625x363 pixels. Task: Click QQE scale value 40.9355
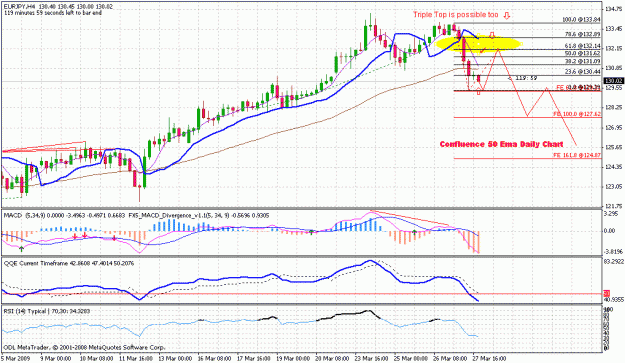614,300
